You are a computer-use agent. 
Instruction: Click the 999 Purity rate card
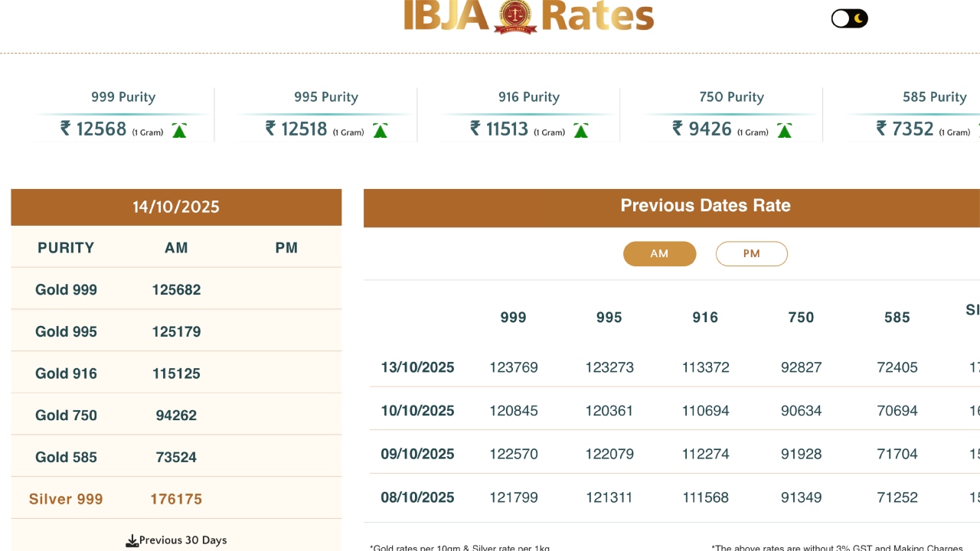click(122, 115)
